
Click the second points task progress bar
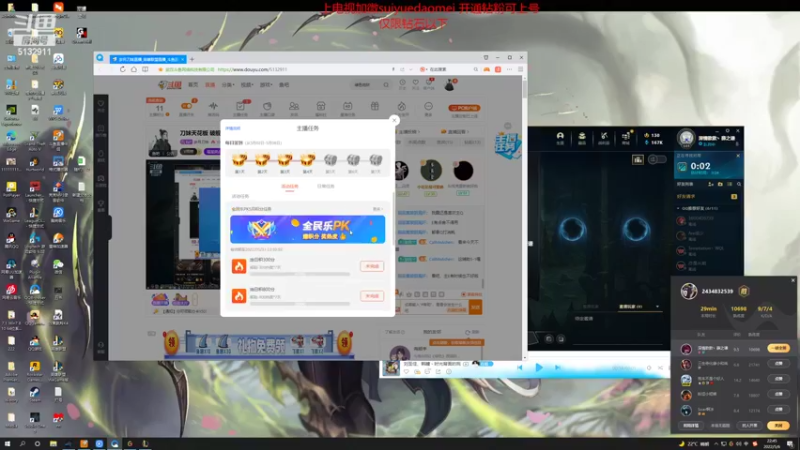coord(299,304)
